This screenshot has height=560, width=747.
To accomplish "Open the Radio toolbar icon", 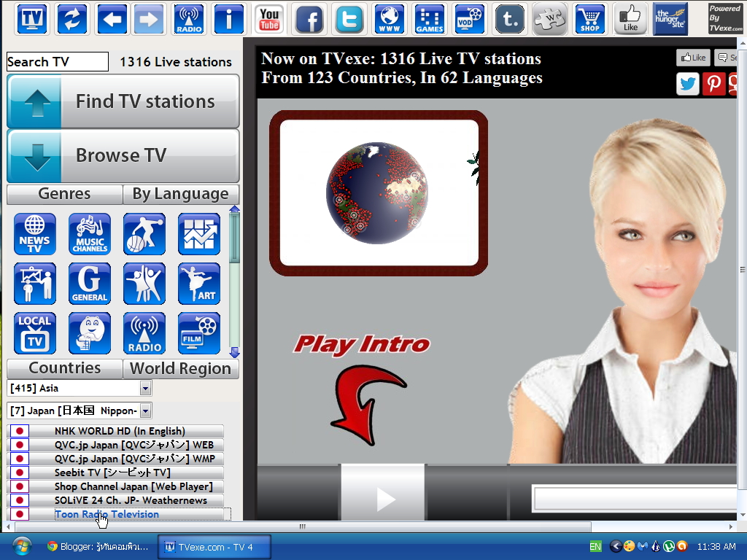I will point(189,19).
